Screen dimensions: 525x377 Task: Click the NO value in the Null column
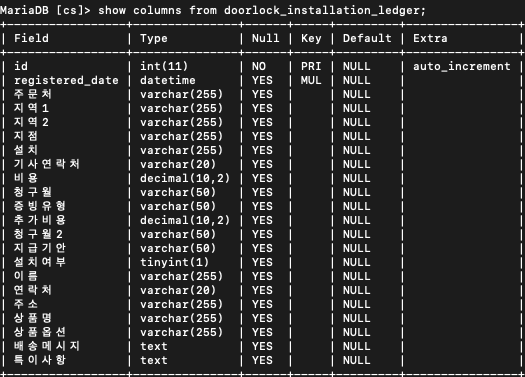click(x=259, y=66)
